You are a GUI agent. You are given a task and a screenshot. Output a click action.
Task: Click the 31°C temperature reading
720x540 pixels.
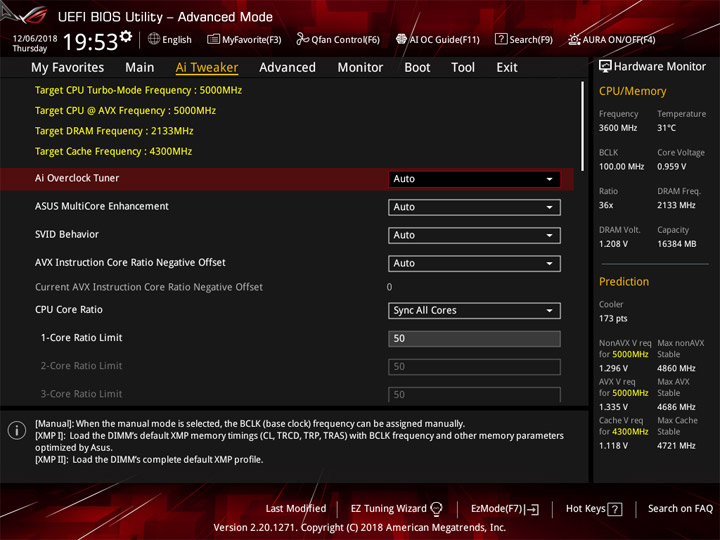click(666, 128)
